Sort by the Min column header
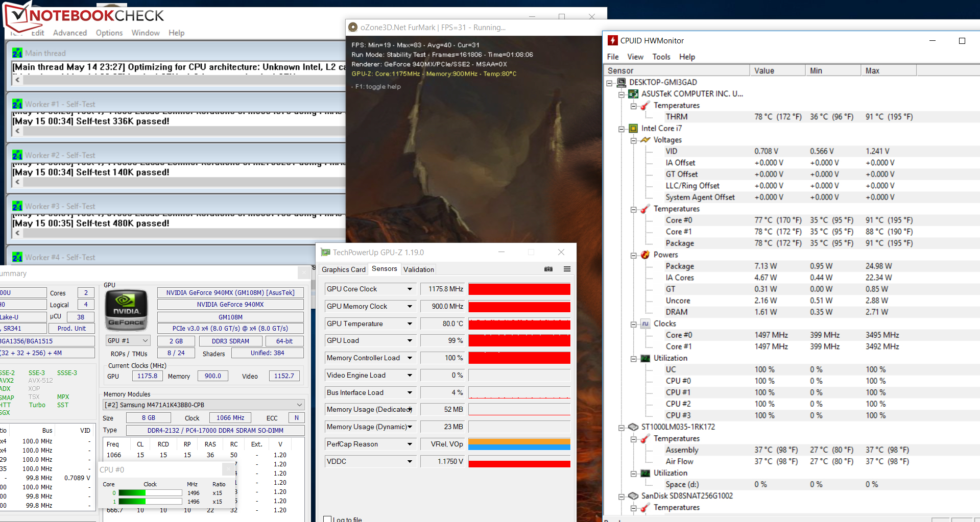The width and height of the screenshot is (980, 522). (x=833, y=70)
